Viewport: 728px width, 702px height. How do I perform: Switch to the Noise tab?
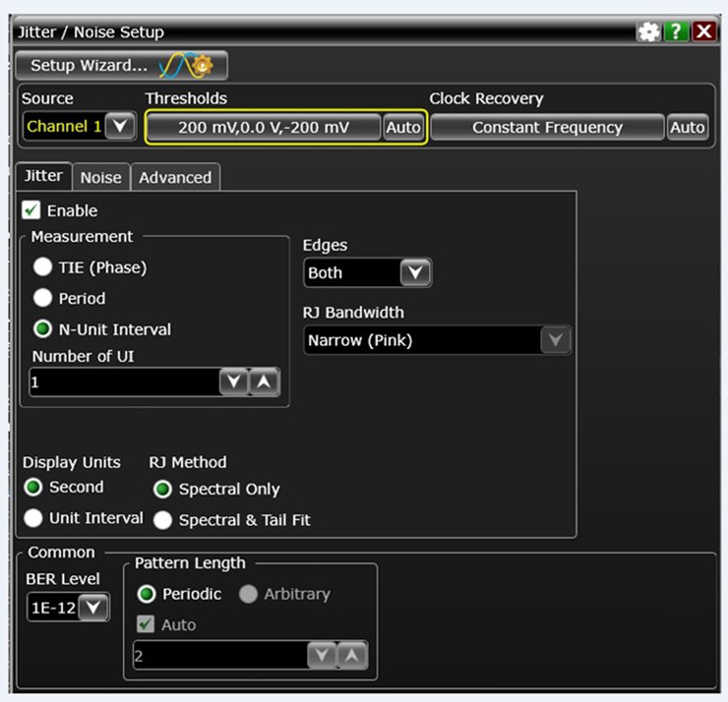[100, 178]
